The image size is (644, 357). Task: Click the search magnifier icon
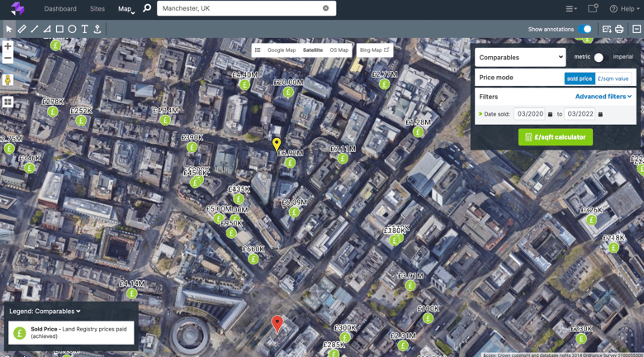click(x=147, y=8)
